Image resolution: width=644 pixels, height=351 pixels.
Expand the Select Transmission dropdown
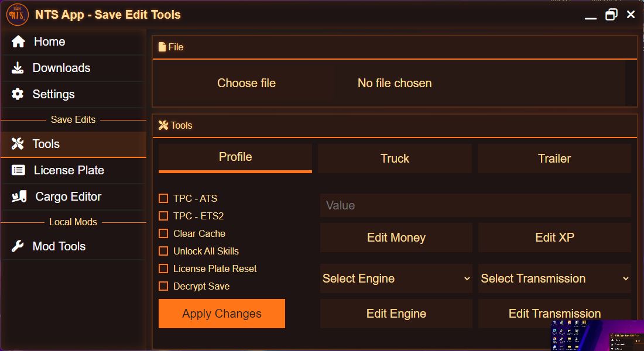click(554, 278)
